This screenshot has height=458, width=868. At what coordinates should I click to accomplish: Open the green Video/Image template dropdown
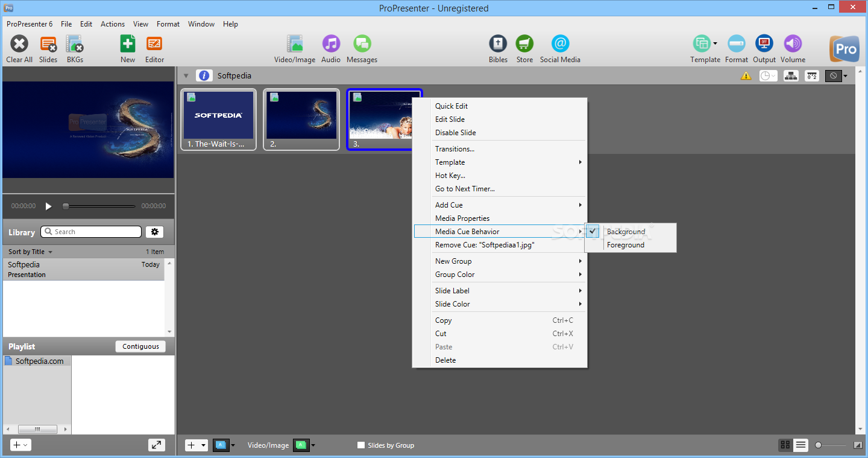[x=304, y=445]
